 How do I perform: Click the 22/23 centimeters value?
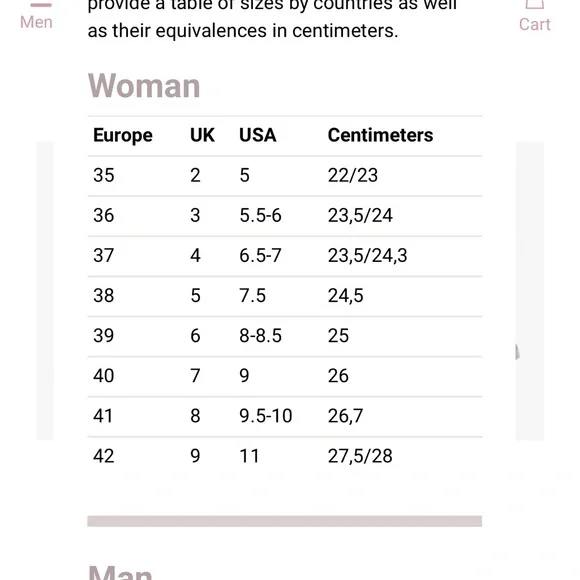(x=353, y=175)
